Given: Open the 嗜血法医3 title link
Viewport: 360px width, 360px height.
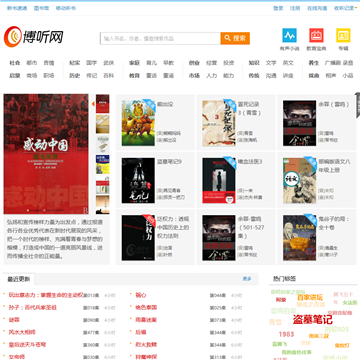Looking at the screenshot, I should pyautogui.click(x=250, y=162).
